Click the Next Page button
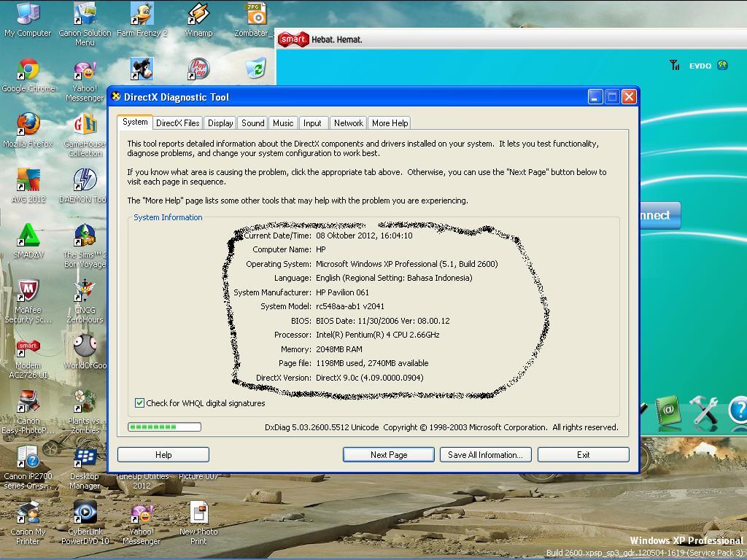 tap(389, 455)
